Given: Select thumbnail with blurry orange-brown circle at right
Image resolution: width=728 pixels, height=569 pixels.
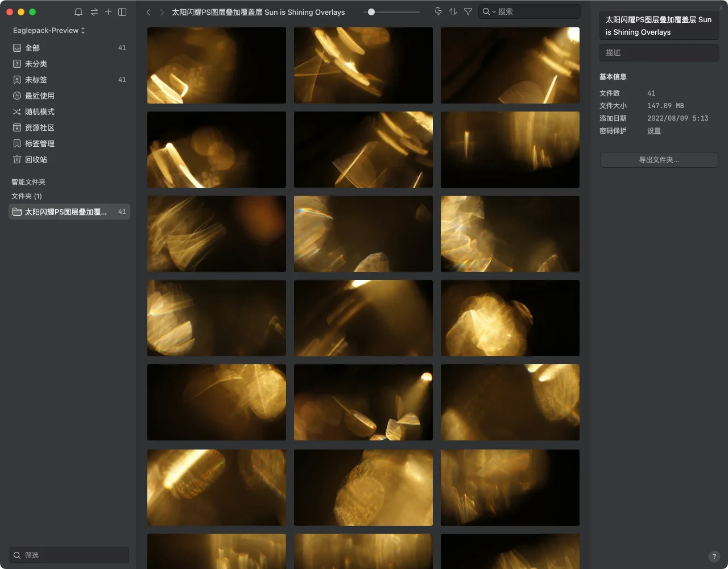Looking at the screenshot, I should [217, 234].
